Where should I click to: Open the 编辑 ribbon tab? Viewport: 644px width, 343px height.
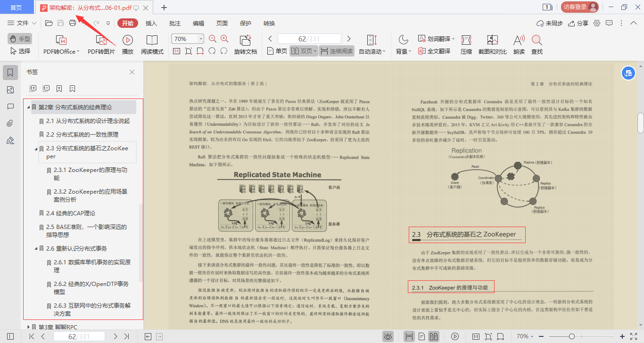pos(198,23)
